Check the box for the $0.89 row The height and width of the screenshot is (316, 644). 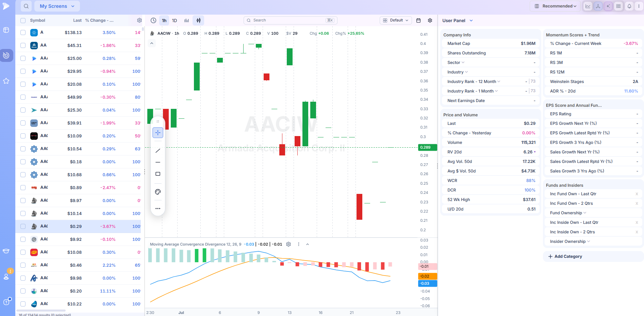[23, 188]
